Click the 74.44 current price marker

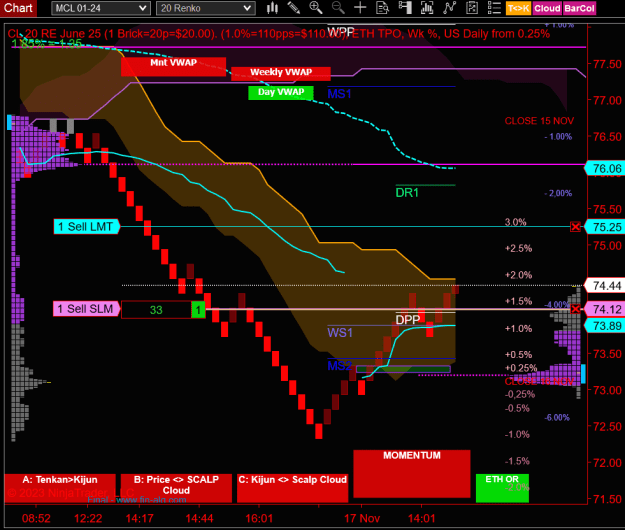coord(605,285)
